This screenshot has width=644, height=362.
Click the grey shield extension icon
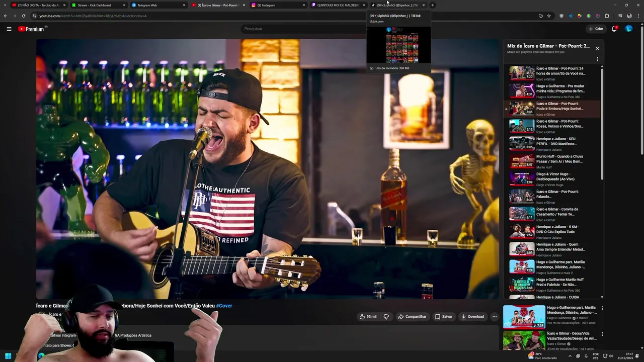coord(561,16)
